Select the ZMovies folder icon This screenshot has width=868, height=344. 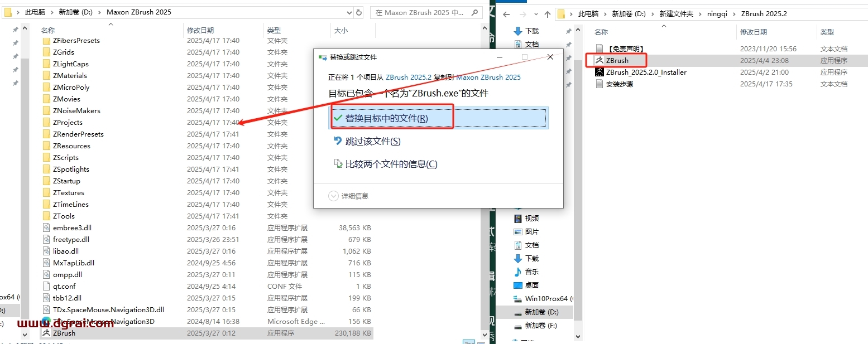[47, 99]
